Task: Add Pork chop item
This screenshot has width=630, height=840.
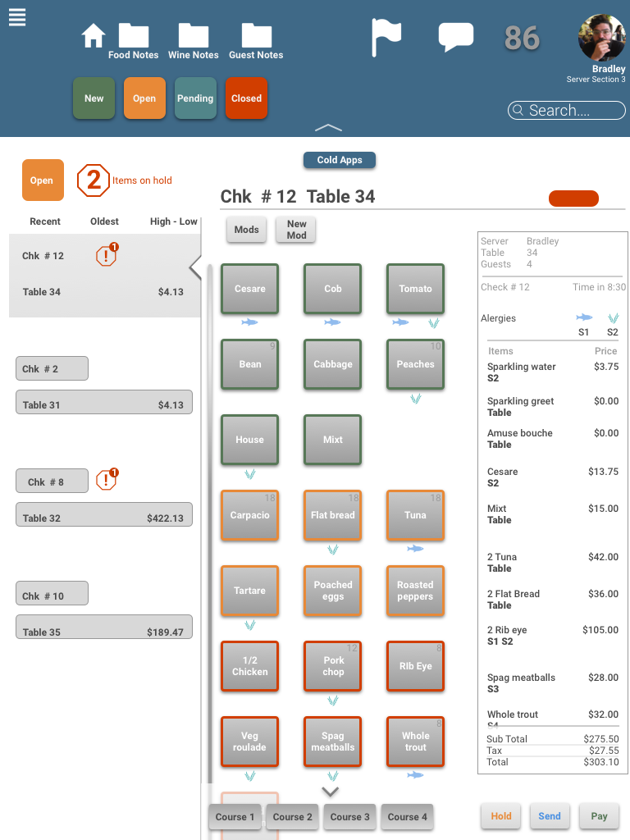Action: pyautogui.click(x=333, y=666)
